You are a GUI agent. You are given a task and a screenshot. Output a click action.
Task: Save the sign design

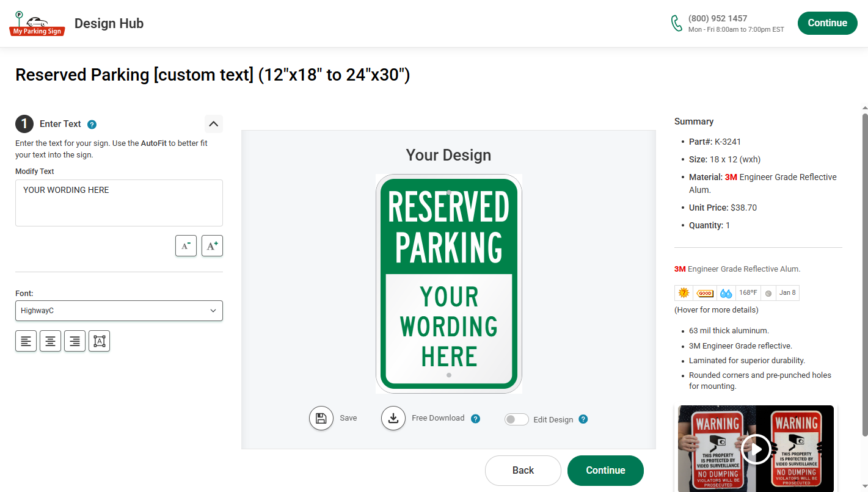pyautogui.click(x=321, y=418)
